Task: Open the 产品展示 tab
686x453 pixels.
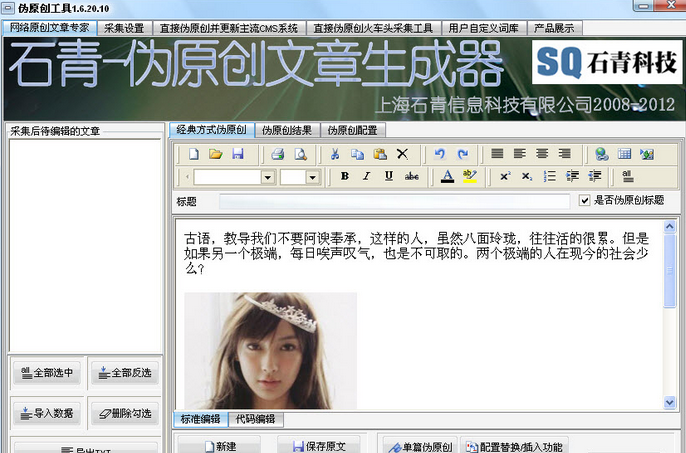Action: pos(554,28)
